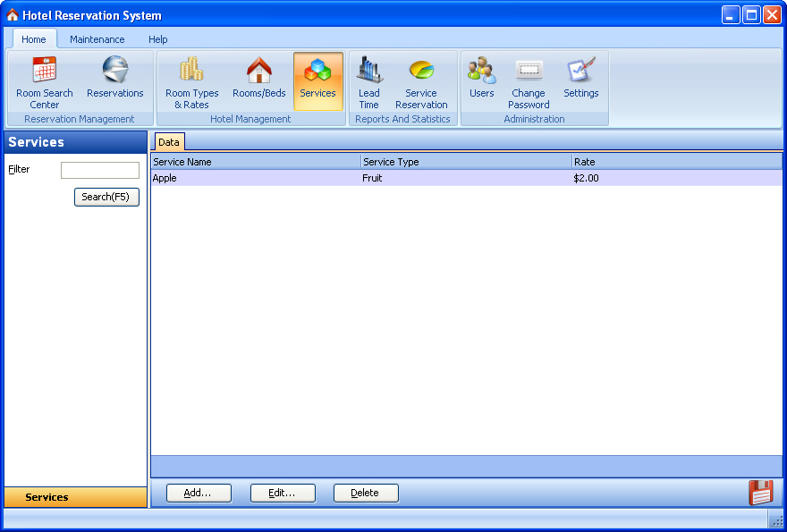Image resolution: width=787 pixels, height=532 pixels.
Task: Switch to the Maintenance ribbon tab
Action: point(97,39)
